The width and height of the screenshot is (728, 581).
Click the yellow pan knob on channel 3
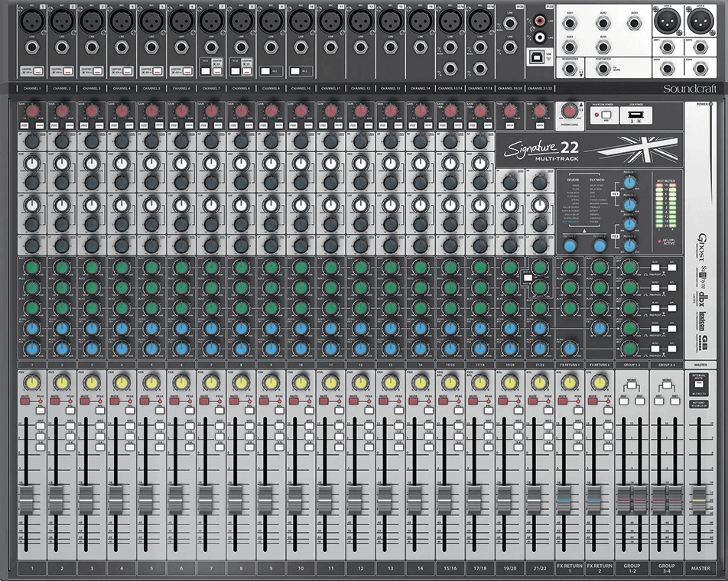click(92, 383)
